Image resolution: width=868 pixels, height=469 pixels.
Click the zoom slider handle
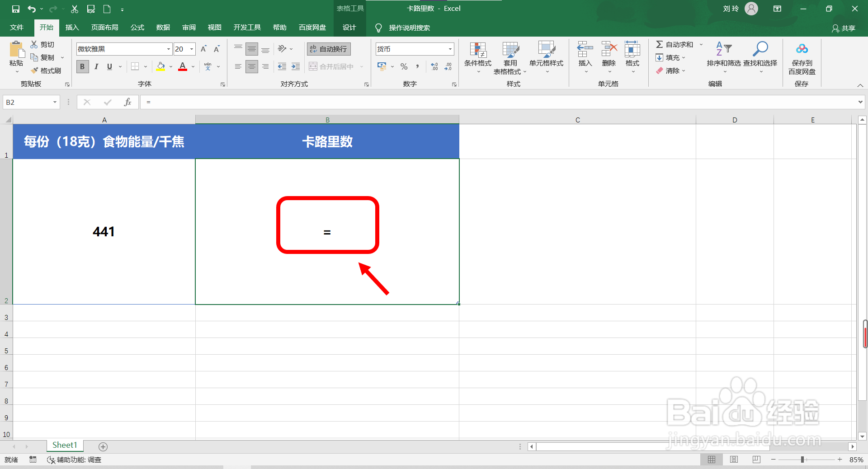click(x=802, y=460)
